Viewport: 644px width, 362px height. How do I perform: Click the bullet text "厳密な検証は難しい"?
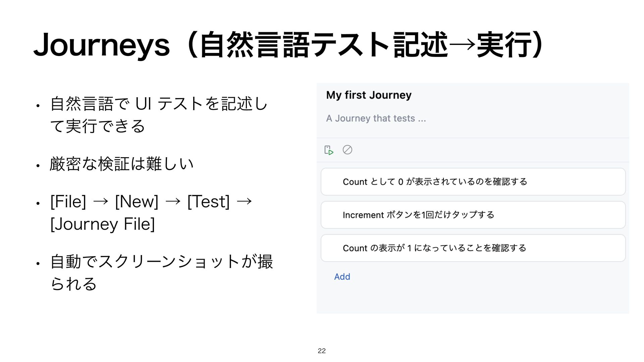coord(121,164)
